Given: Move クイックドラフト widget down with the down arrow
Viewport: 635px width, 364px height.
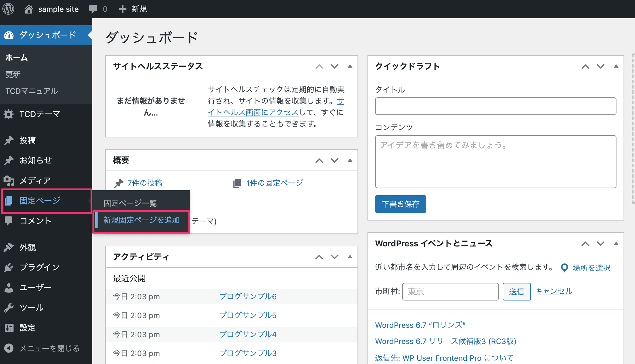Looking at the screenshot, I should point(601,66).
